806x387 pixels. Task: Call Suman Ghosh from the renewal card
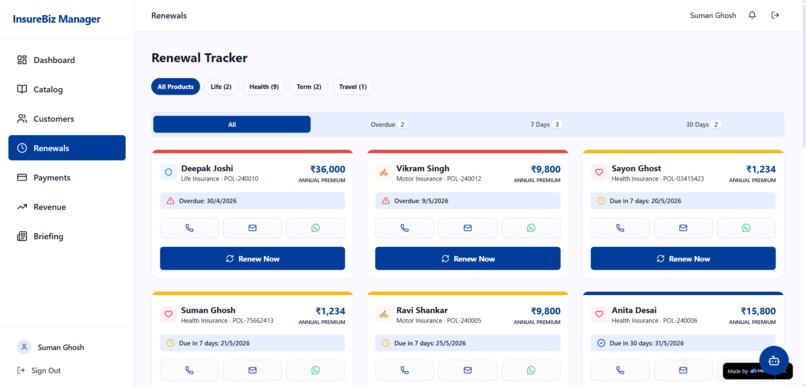point(190,370)
